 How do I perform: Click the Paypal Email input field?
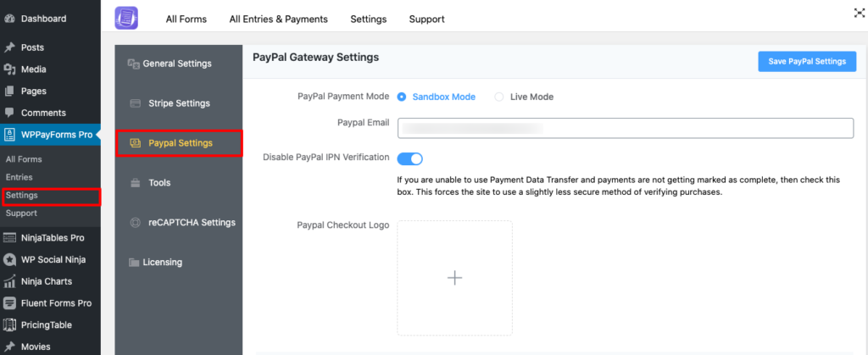[624, 128]
